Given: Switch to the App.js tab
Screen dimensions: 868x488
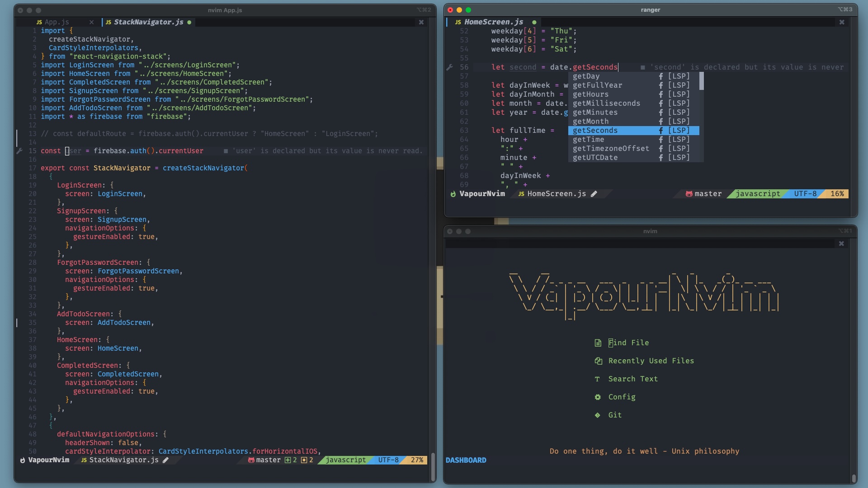Looking at the screenshot, I should [57, 22].
